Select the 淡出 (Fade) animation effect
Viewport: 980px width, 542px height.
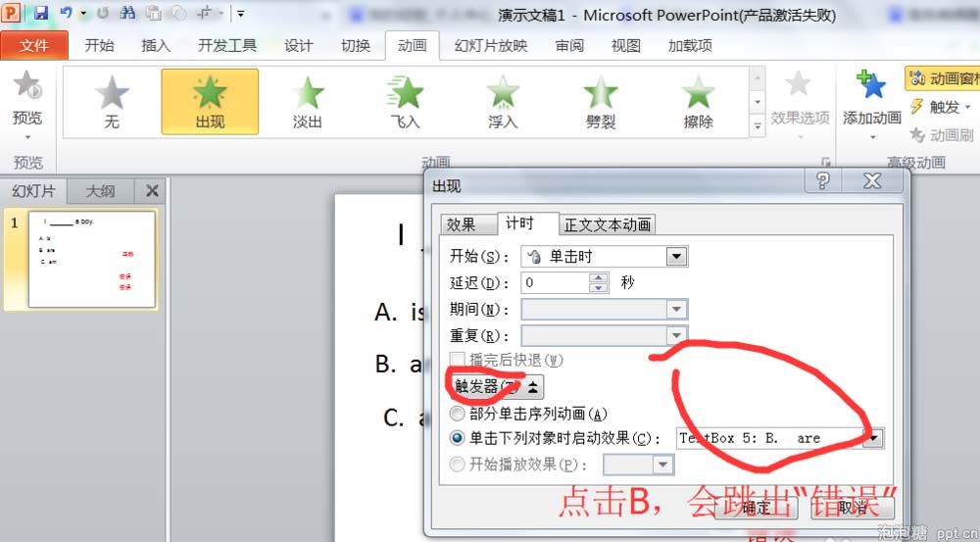[x=308, y=102]
